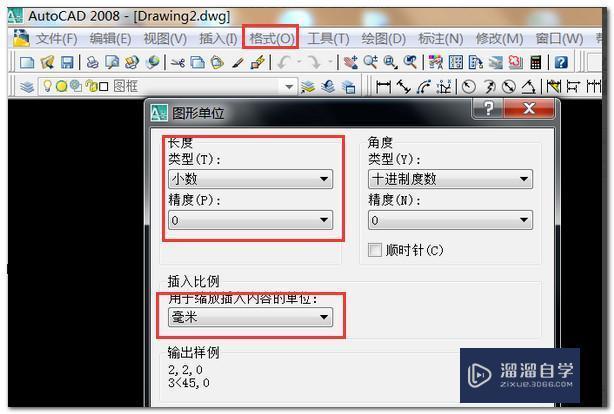Close the 图形单位 dialog
The width and height of the screenshot is (614, 414).
pos(529,108)
